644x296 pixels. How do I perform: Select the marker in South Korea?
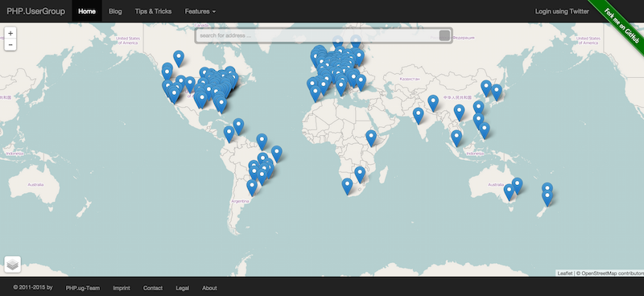(486, 88)
